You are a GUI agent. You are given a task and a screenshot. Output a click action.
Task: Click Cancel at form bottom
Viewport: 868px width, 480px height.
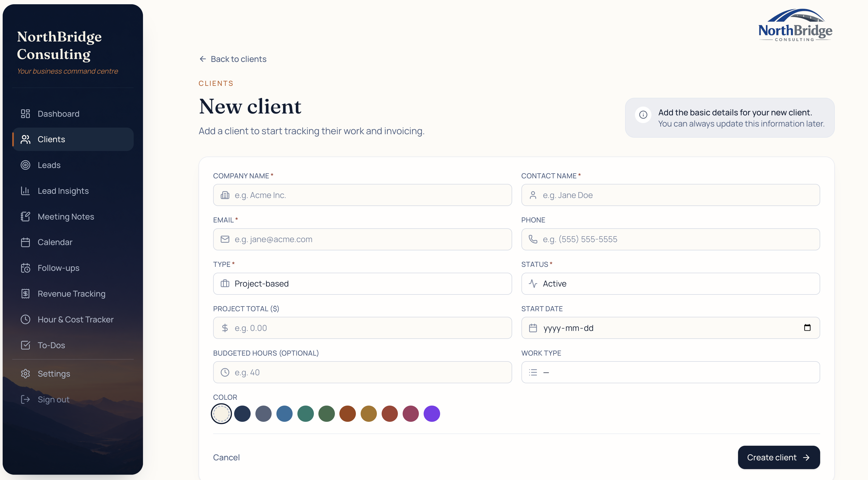pos(226,457)
